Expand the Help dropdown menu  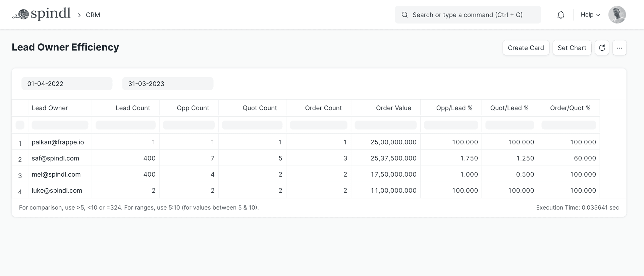590,15
